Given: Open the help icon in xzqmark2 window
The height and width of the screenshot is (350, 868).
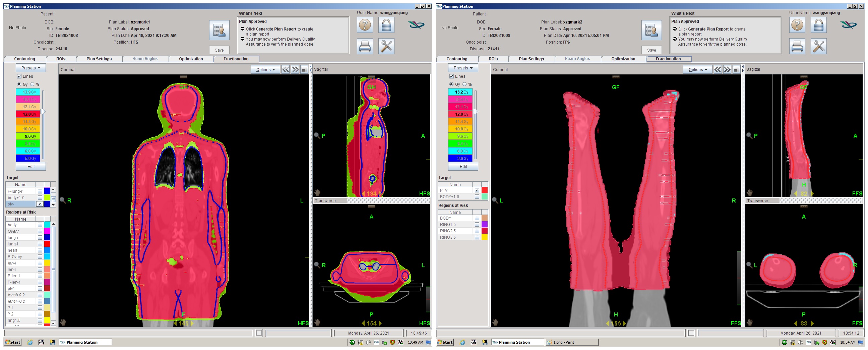Looking at the screenshot, I should [797, 25].
